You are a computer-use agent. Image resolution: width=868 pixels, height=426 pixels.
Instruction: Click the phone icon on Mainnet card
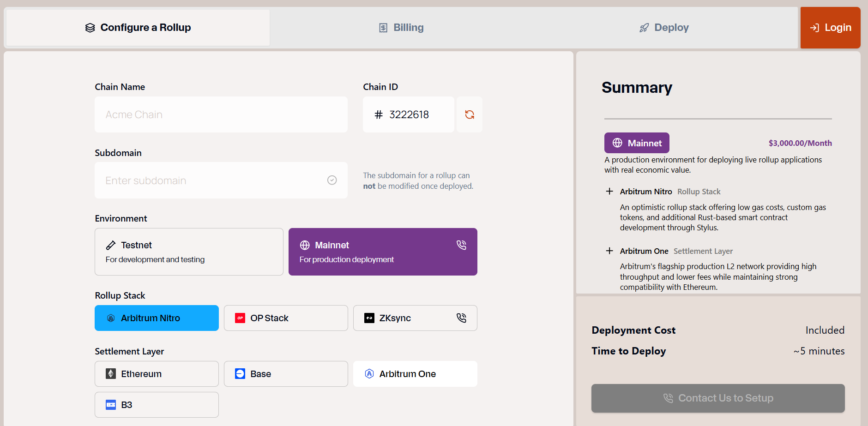461,245
